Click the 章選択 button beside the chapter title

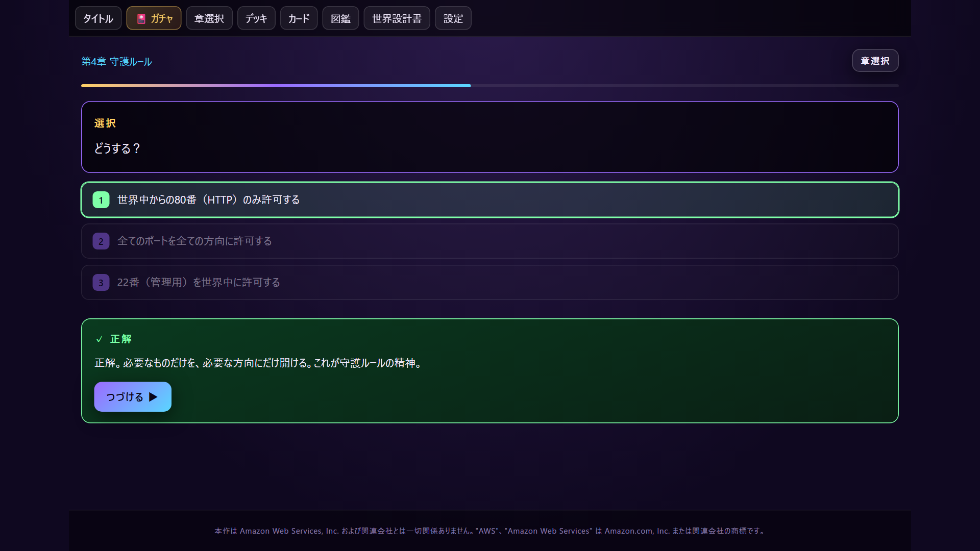875,61
